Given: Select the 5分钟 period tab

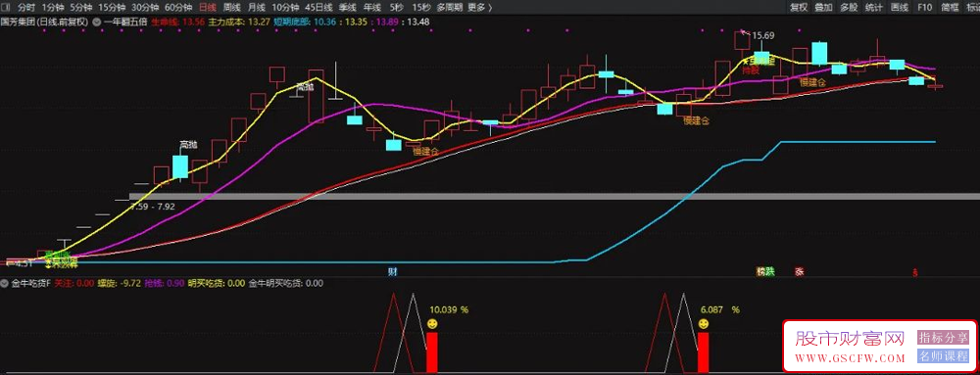Looking at the screenshot, I should 80,8.
